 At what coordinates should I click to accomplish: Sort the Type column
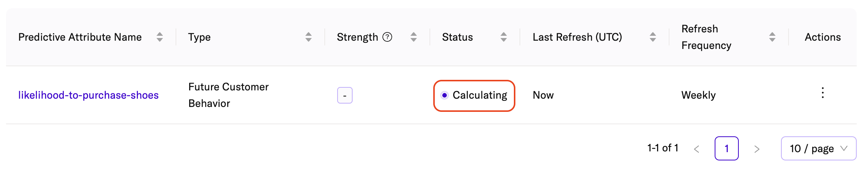[309, 37]
